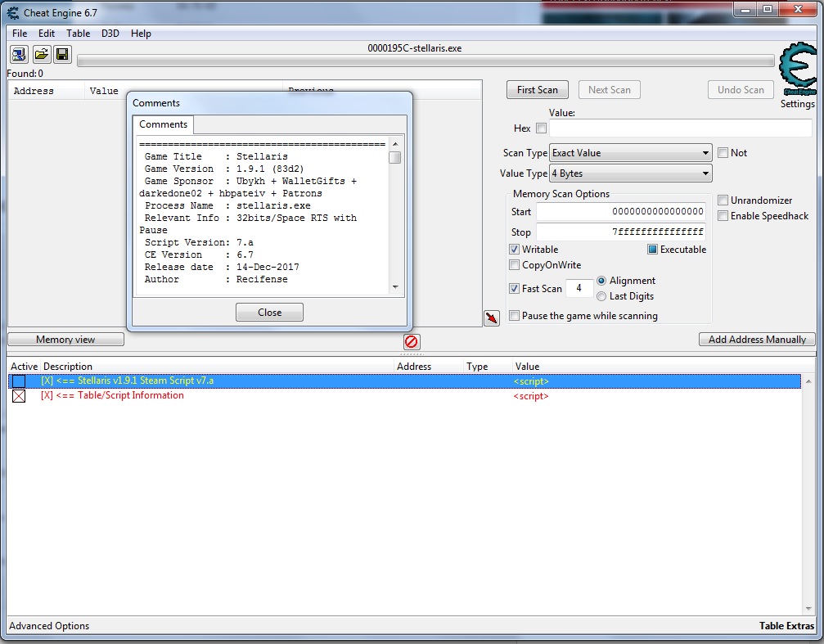Open Scan Type Exact Value dropdown
The width and height of the screenshot is (824, 644).
pos(631,153)
